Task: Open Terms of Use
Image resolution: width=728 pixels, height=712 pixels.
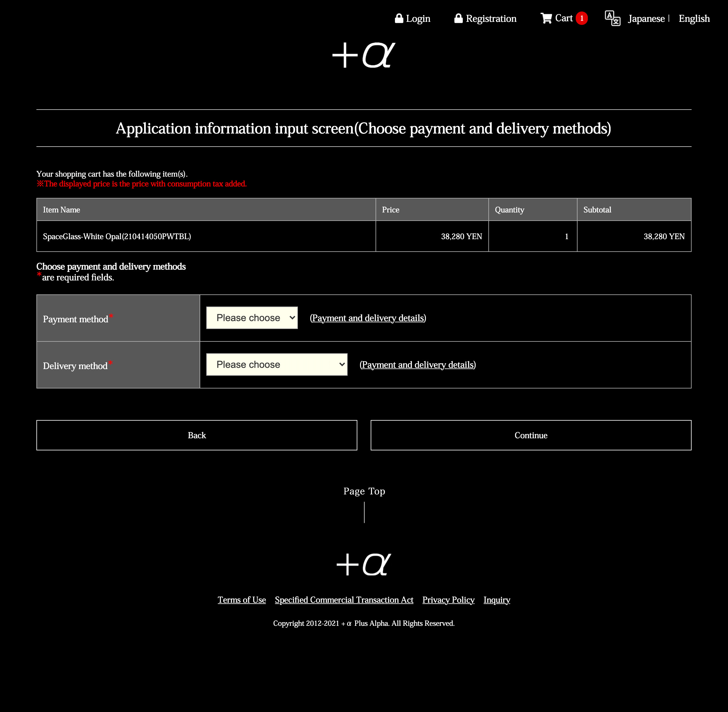Action: tap(242, 600)
